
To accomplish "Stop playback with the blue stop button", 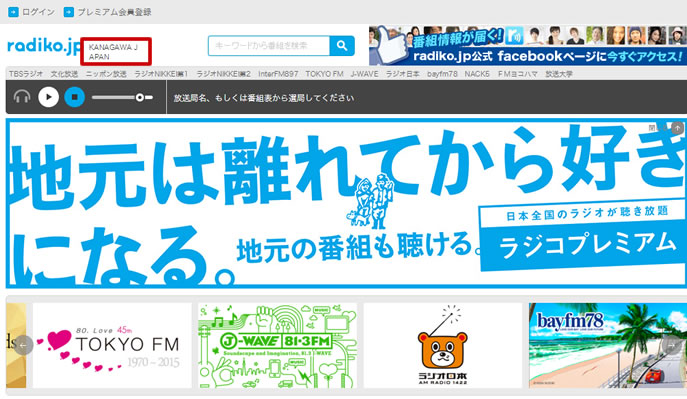I will click(74, 97).
